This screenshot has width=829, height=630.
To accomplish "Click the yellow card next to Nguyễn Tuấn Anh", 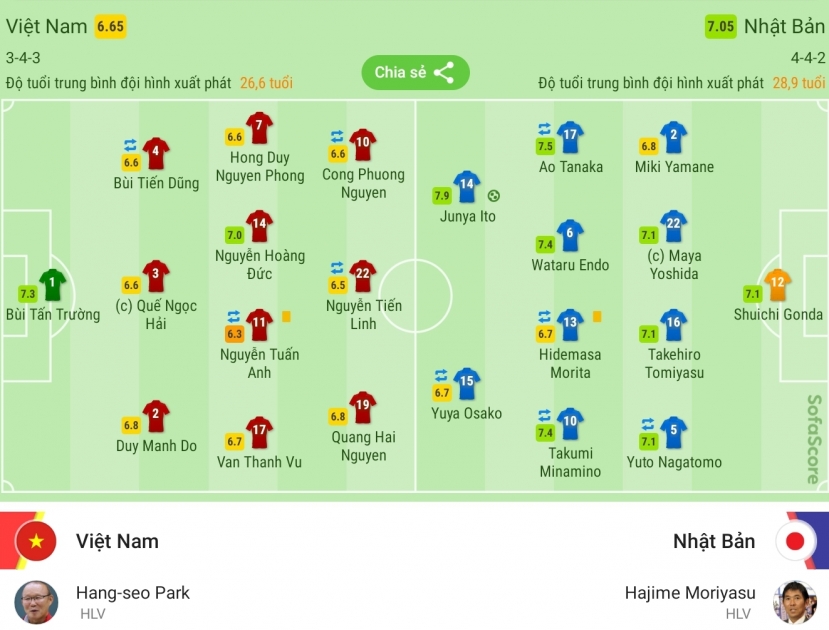I will tap(286, 317).
